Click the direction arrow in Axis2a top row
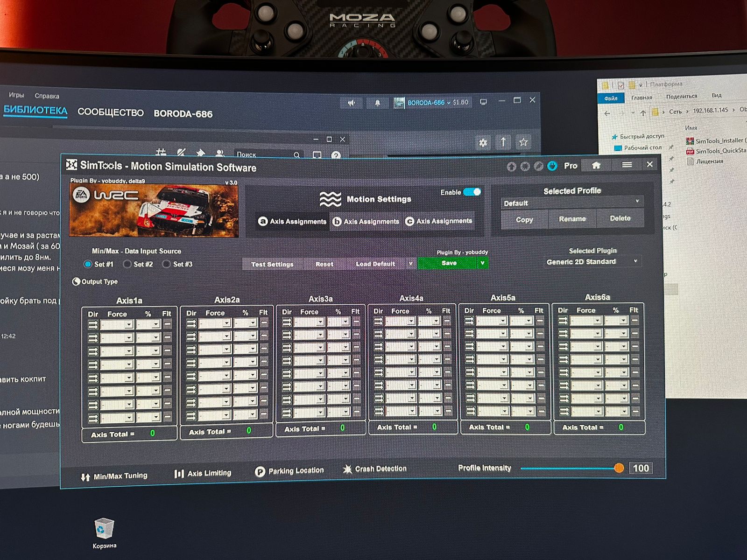The height and width of the screenshot is (560, 747). pos(191,323)
